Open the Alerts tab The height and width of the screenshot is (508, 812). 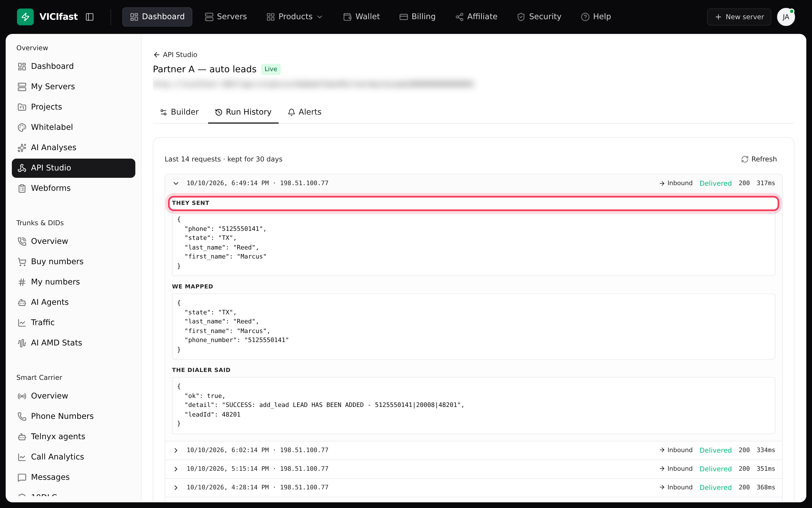point(305,112)
